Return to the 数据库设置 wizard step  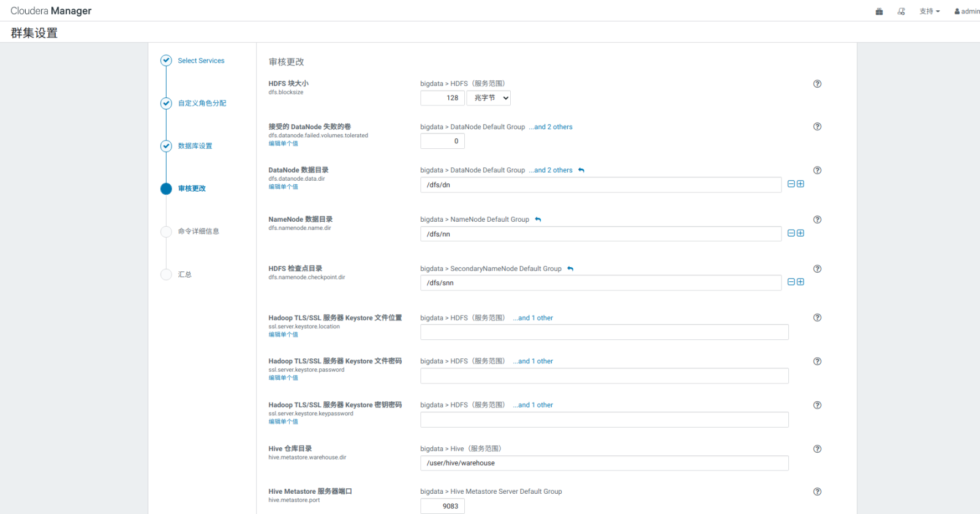pos(195,146)
